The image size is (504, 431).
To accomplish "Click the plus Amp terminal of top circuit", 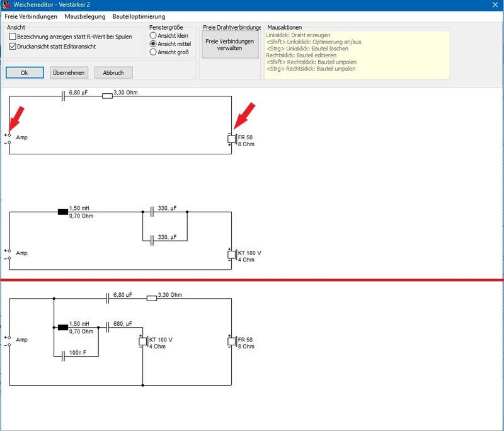I will click(x=9, y=135).
